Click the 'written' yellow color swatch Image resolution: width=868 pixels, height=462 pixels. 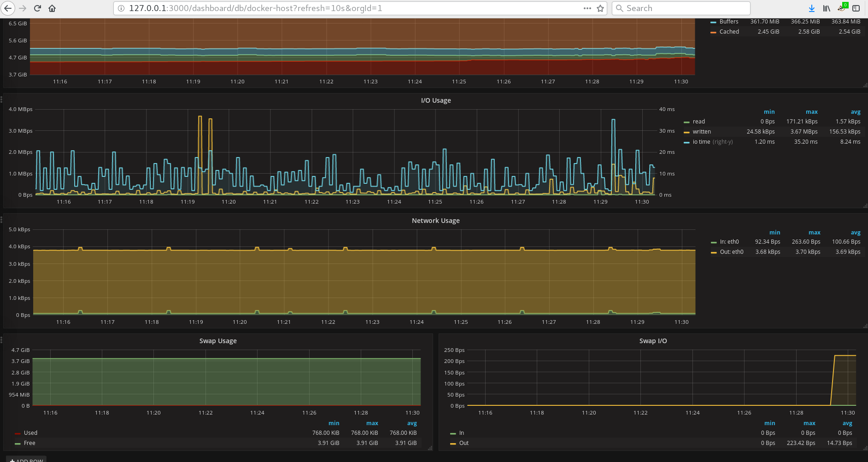tap(686, 132)
